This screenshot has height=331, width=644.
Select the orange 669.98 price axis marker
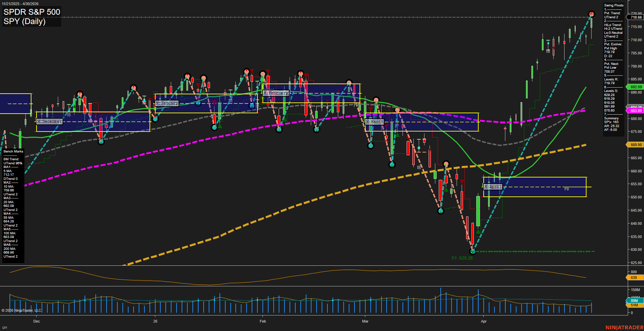(x=636, y=145)
